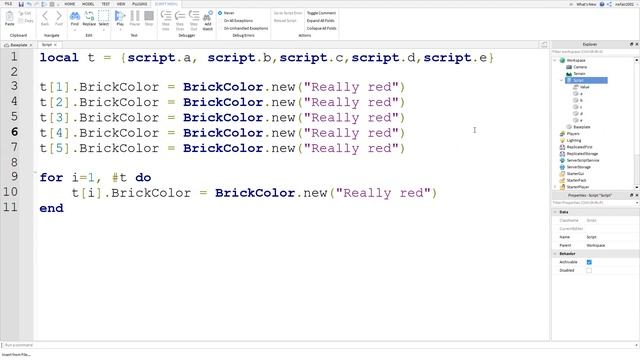Click the Copy button in Clipboard group
This screenshot has width=640, height=360.
pyautogui.click(x=26, y=20)
